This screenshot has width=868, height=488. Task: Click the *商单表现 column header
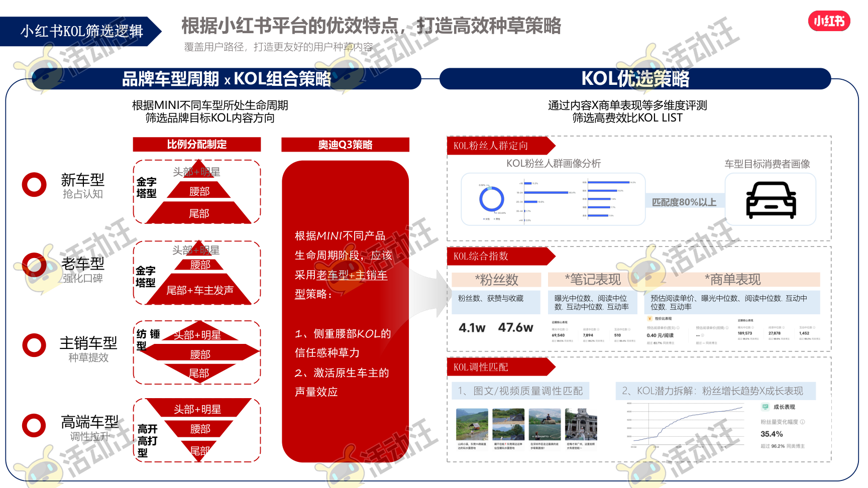coord(732,280)
